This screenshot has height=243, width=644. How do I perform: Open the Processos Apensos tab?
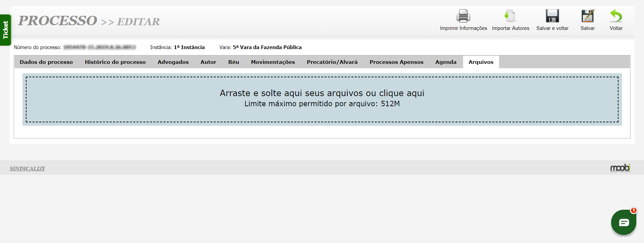click(396, 62)
